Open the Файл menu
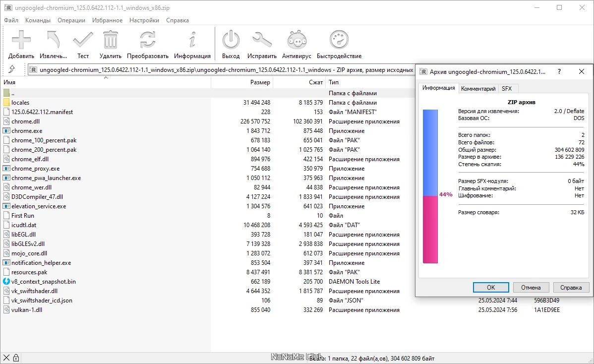 [x=11, y=20]
